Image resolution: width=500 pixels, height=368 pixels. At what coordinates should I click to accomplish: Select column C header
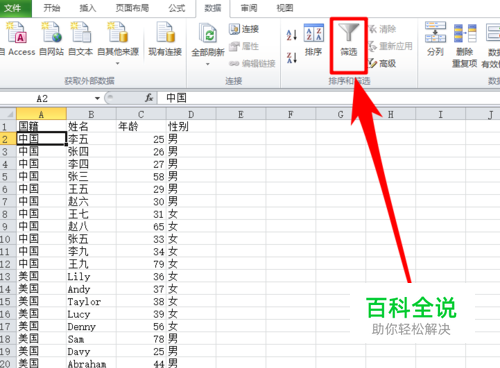(x=141, y=114)
